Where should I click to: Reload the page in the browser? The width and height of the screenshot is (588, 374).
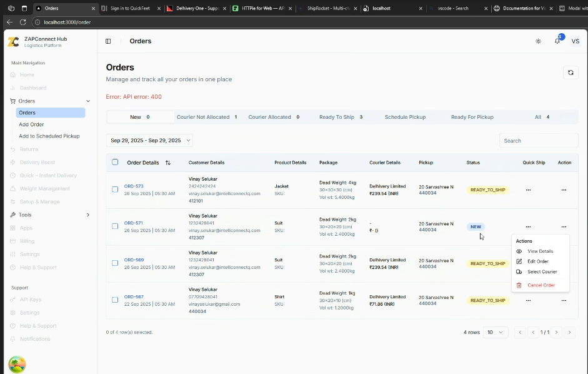click(x=22, y=22)
